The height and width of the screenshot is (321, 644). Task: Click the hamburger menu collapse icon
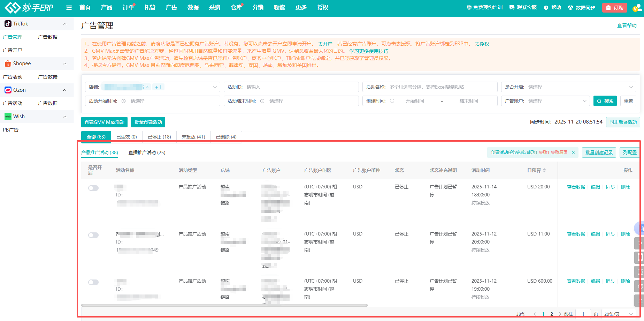tap(69, 8)
